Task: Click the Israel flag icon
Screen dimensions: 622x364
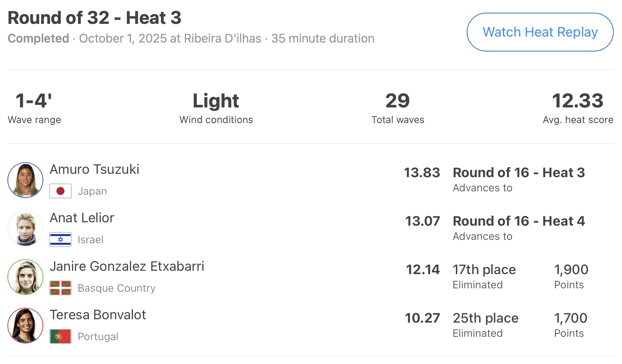Action: 60,240
